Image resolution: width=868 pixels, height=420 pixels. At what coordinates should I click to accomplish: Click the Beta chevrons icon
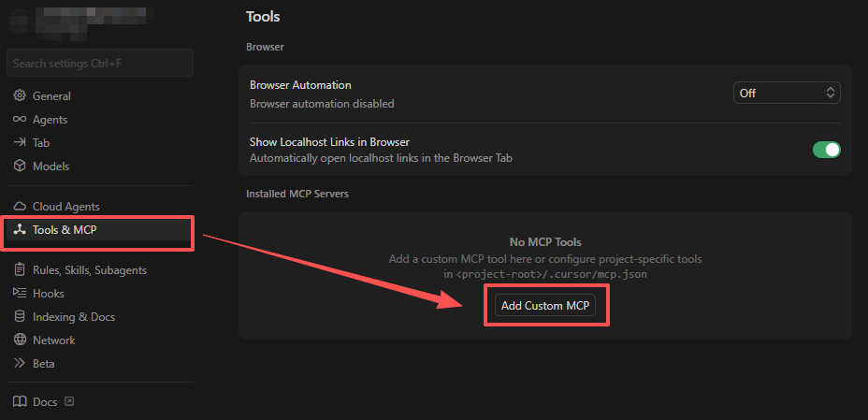point(20,364)
